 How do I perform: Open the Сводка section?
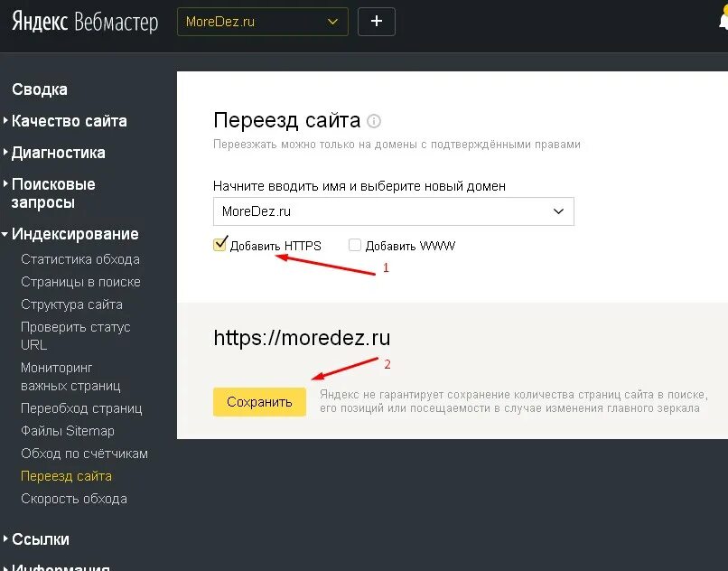tap(40, 89)
